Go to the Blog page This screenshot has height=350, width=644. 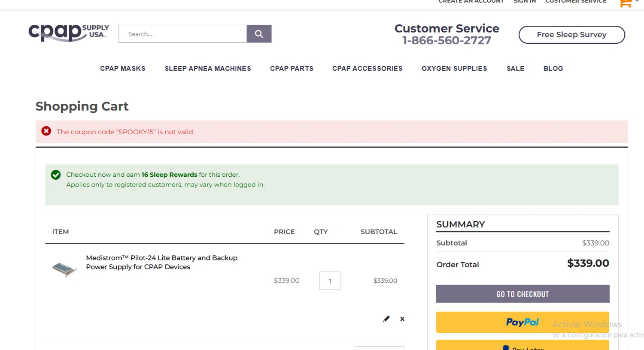tap(553, 69)
